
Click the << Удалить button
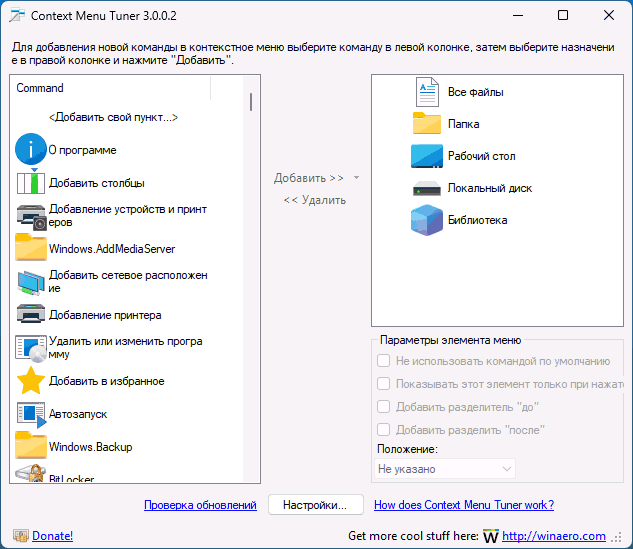(315, 200)
